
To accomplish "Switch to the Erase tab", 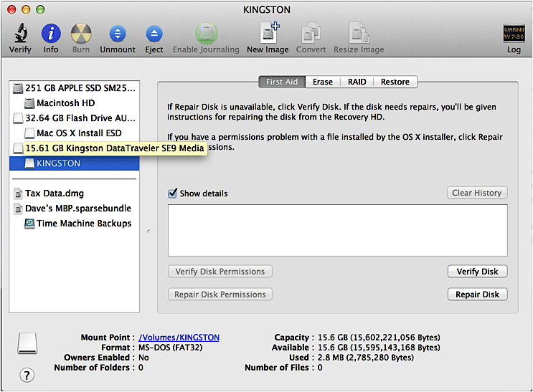I will (x=322, y=82).
